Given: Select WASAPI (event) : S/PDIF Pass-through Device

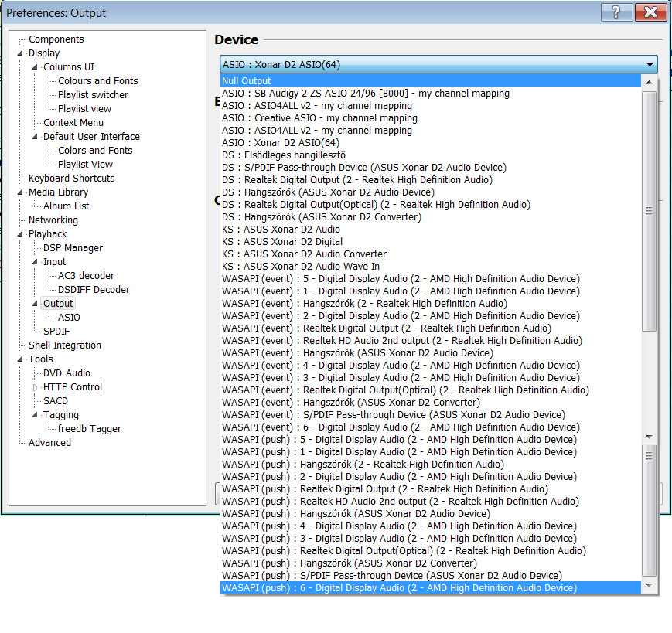Looking at the screenshot, I should coord(431,415).
